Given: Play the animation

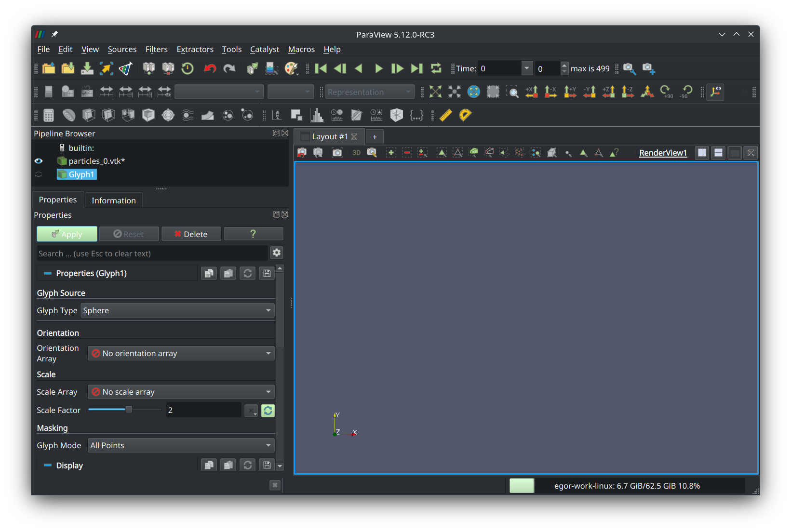Looking at the screenshot, I should [378, 68].
